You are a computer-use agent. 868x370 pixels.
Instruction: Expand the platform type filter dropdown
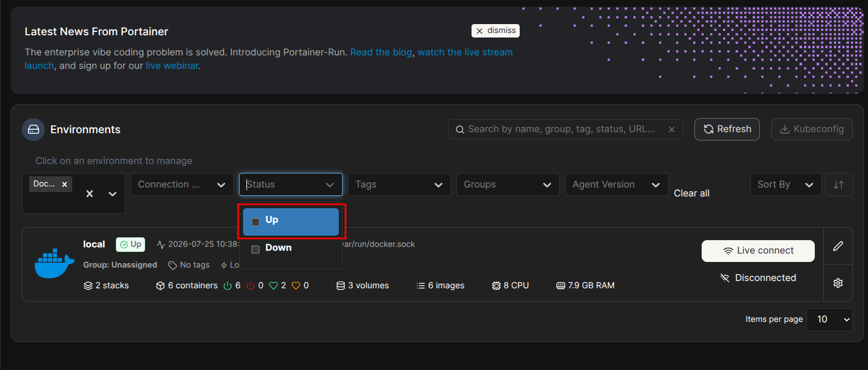click(x=113, y=194)
